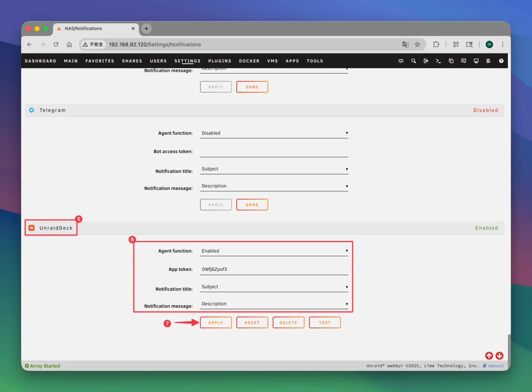This screenshot has width=532, height=392.
Task: Open the Docker menu item
Action: pyautogui.click(x=249, y=61)
